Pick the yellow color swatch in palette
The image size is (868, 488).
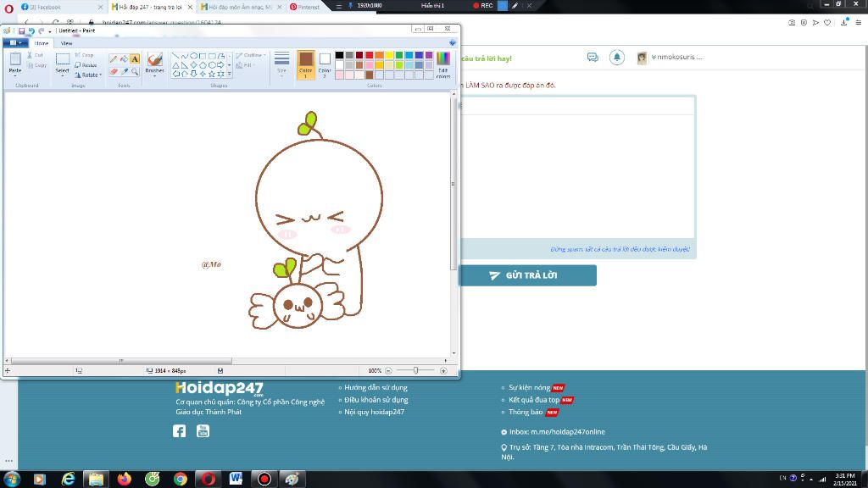389,55
